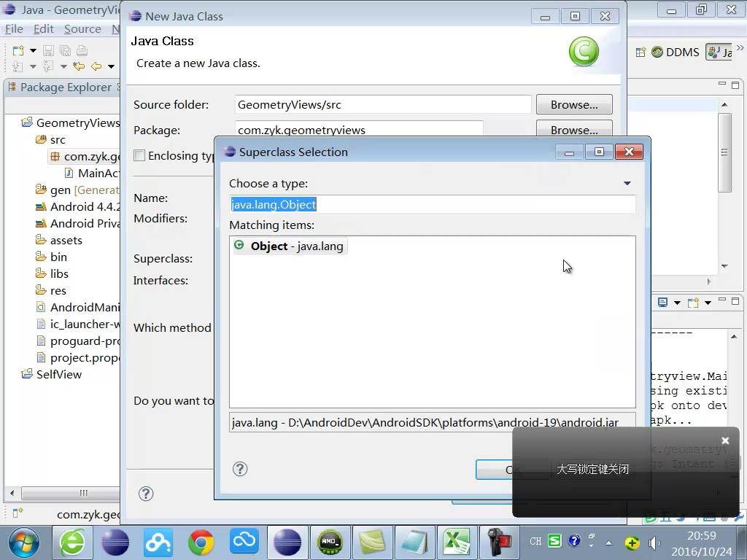Click Choose a type text field
The height and width of the screenshot is (560, 747).
(x=432, y=204)
